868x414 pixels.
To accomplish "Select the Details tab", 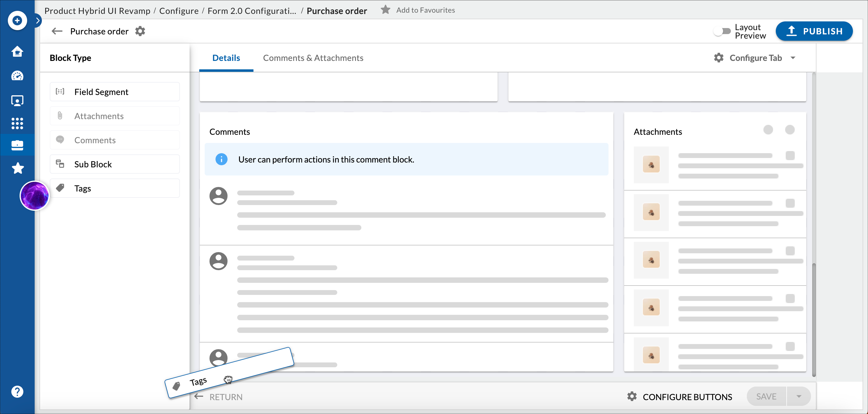I will [x=226, y=58].
